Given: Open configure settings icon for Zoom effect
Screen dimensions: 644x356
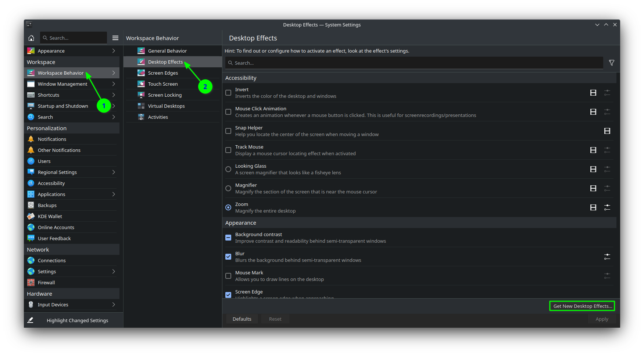Looking at the screenshot, I should tap(607, 207).
